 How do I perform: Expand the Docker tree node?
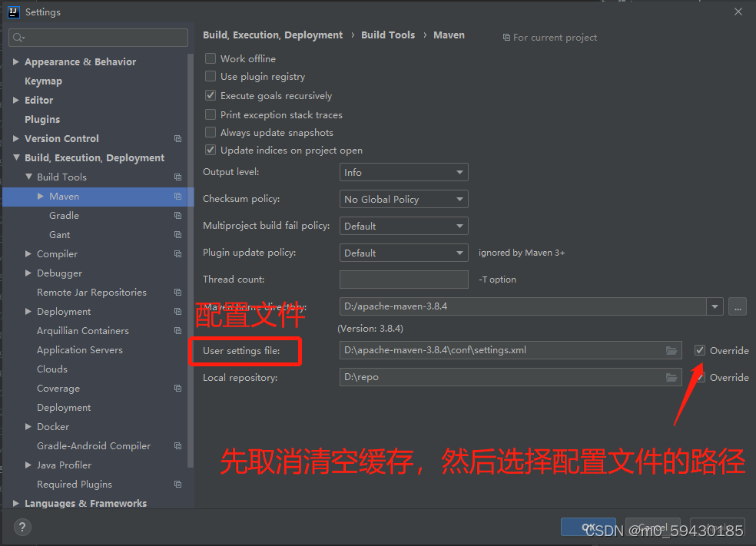28,426
